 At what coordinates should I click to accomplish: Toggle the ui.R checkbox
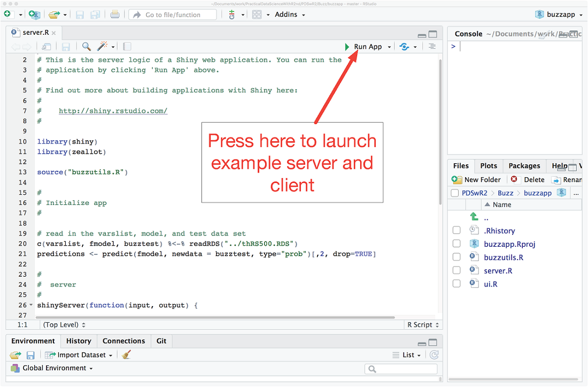point(457,284)
